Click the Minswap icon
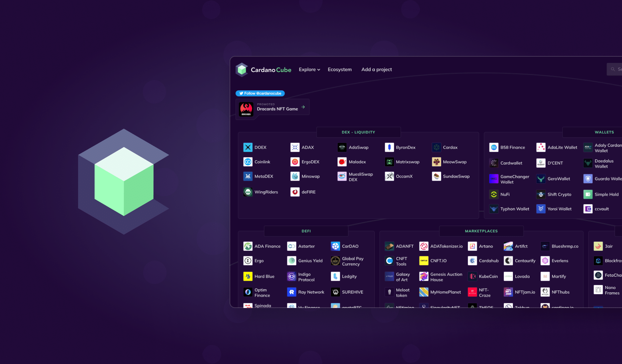This screenshot has height=364, width=622. (295, 176)
